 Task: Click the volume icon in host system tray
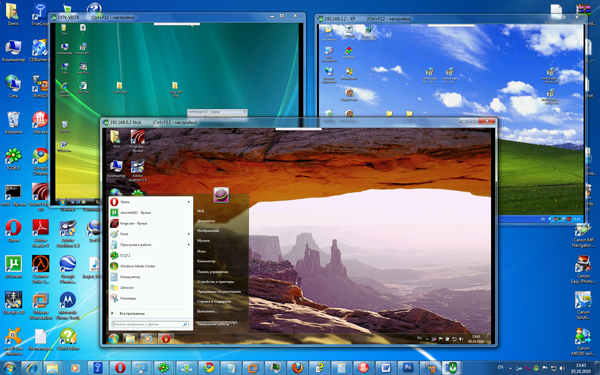pos(561,368)
